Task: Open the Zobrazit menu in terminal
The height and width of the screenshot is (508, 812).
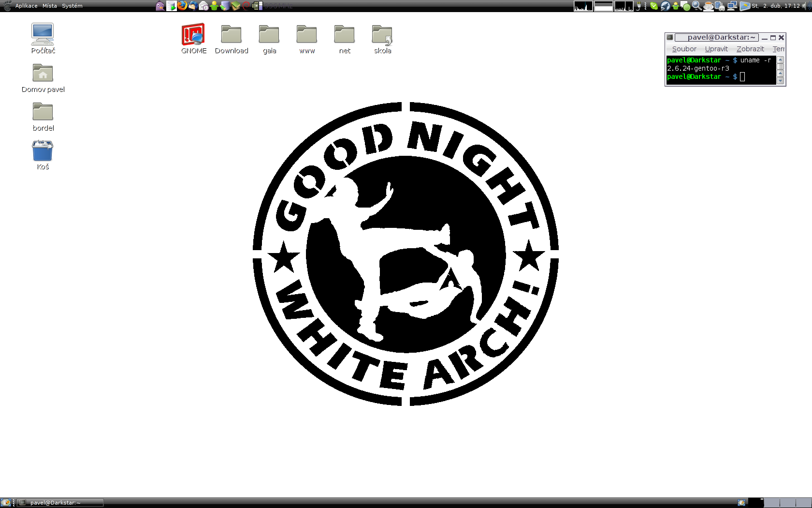Action: [750, 49]
